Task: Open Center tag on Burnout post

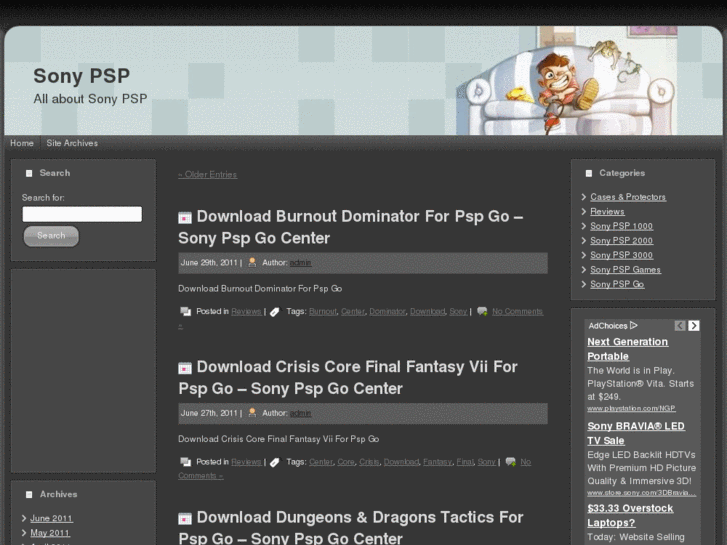Action: click(353, 312)
